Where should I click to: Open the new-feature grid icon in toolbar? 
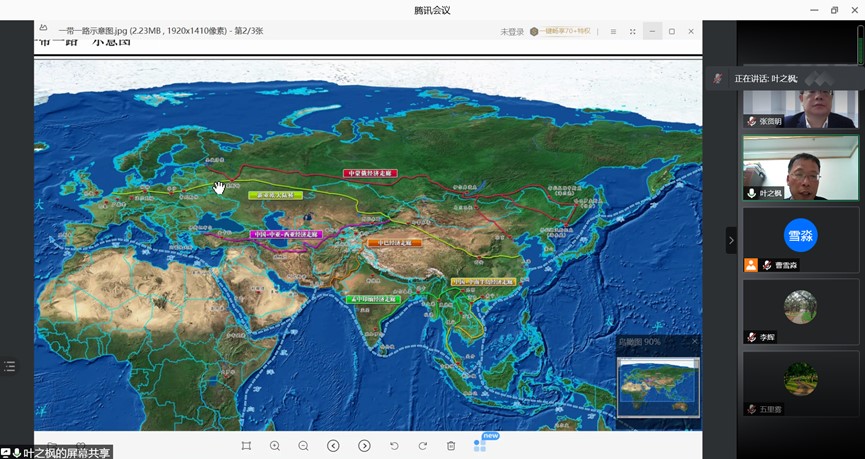point(480,445)
